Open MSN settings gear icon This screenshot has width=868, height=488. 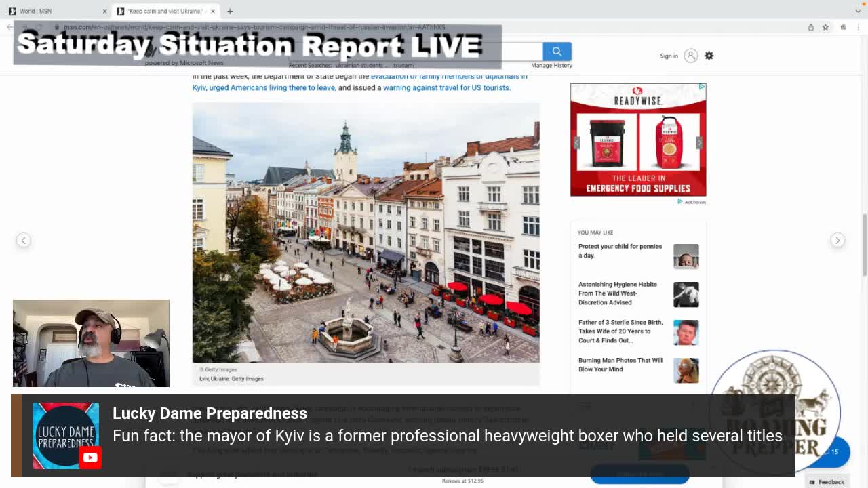(709, 56)
